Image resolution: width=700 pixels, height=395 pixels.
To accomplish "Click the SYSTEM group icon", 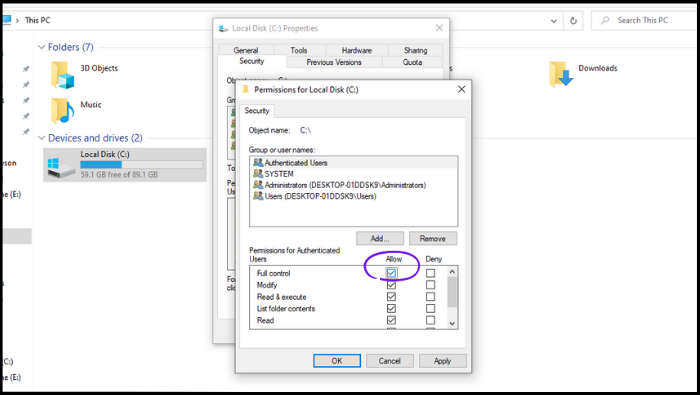I will coord(258,174).
